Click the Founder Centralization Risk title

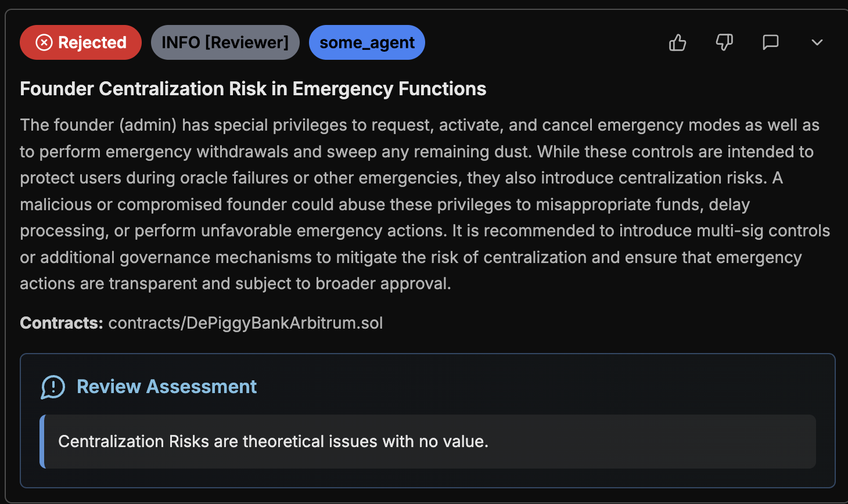[x=253, y=89]
